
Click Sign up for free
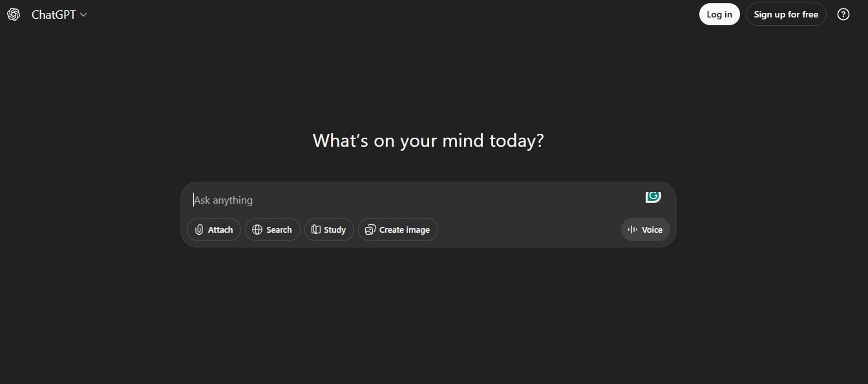point(786,14)
